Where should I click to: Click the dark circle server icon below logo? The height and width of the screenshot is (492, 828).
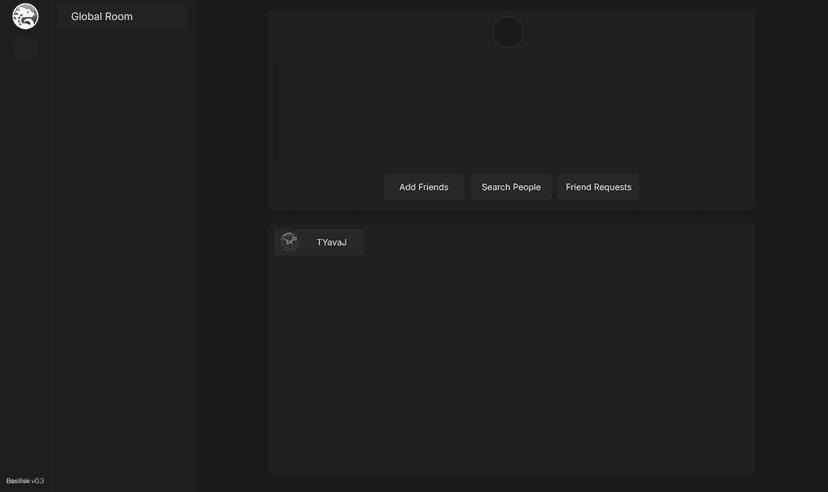[x=25, y=49]
